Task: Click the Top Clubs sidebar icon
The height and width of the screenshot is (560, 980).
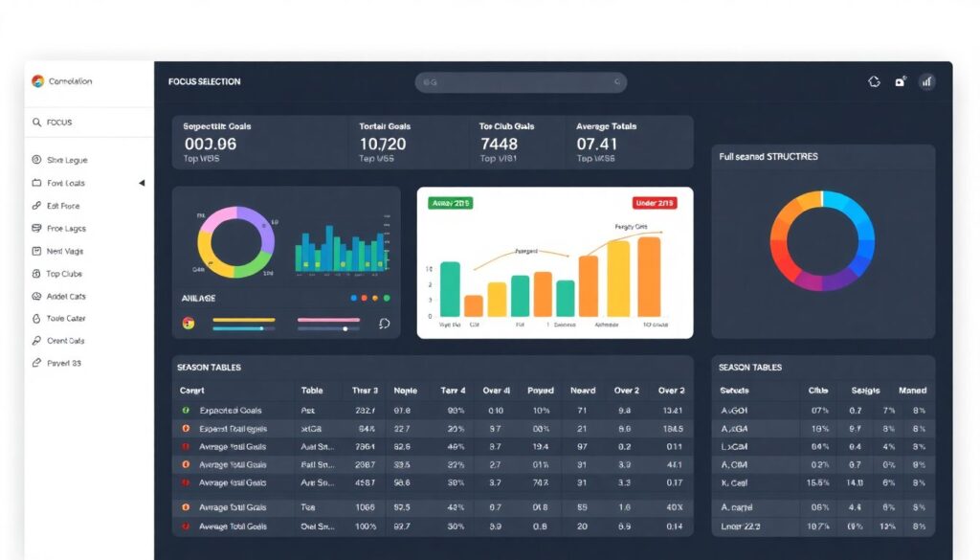Action: (36, 274)
